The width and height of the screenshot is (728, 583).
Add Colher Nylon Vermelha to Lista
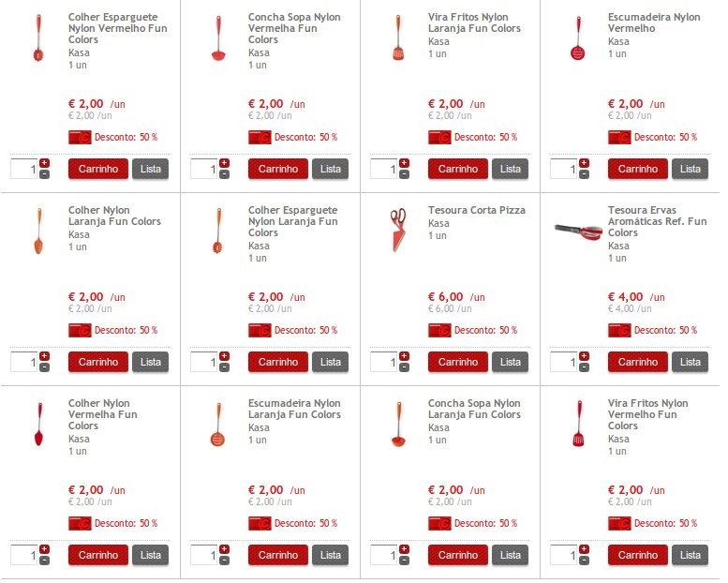point(150,555)
